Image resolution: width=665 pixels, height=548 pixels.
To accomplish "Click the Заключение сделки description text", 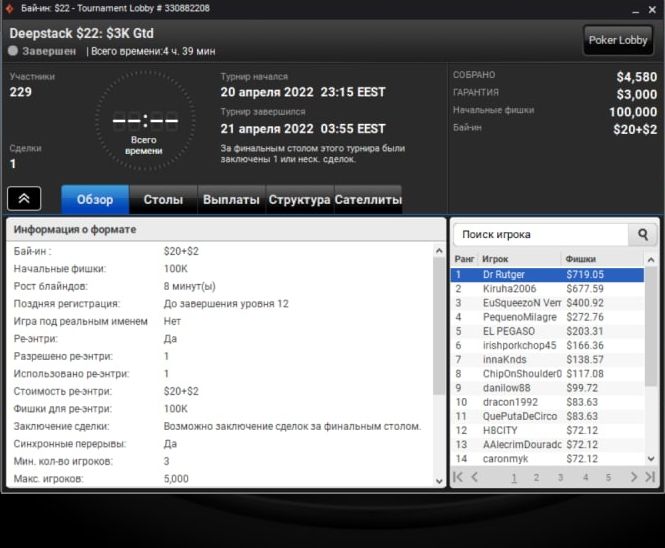I will (x=292, y=426).
